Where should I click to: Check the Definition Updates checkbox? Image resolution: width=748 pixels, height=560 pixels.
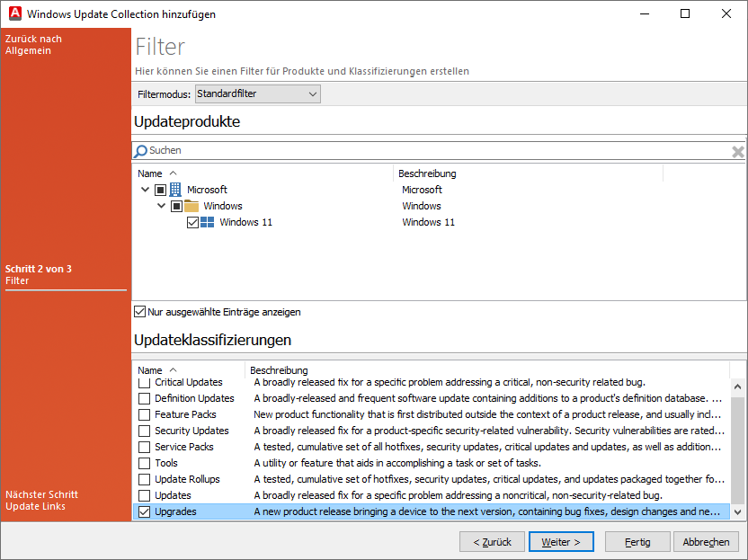[x=144, y=398]
